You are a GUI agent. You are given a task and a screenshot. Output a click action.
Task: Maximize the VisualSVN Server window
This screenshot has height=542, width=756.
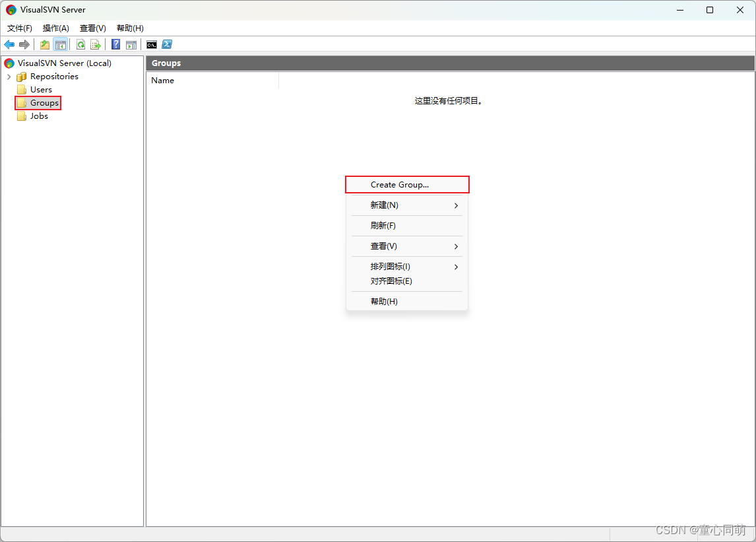[x=710, y=10]
